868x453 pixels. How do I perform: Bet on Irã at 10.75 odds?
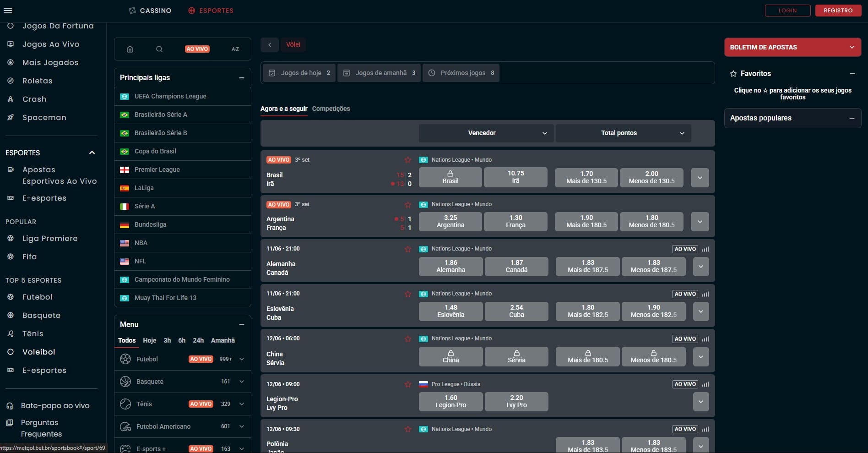tap(515, 177)
